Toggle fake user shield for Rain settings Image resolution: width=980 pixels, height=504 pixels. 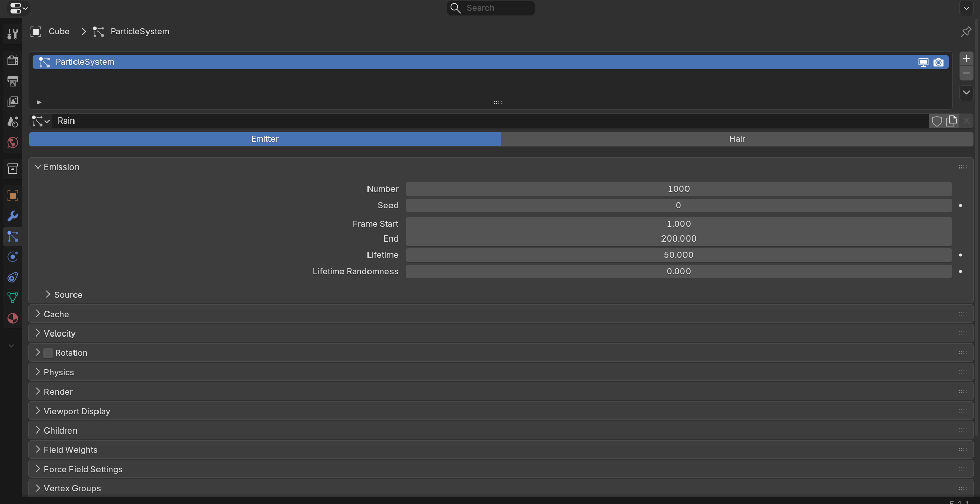937,121
